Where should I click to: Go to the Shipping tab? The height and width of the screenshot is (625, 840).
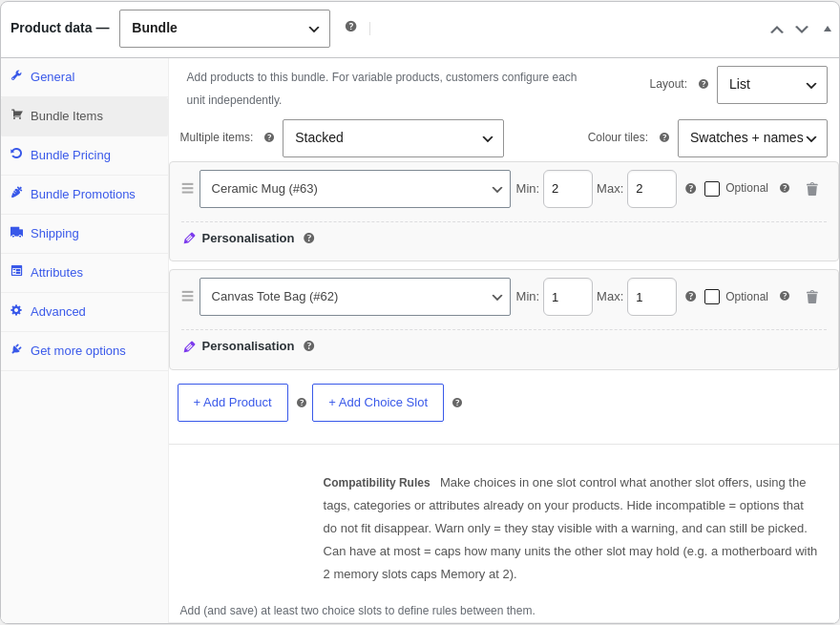coord(85,234)
